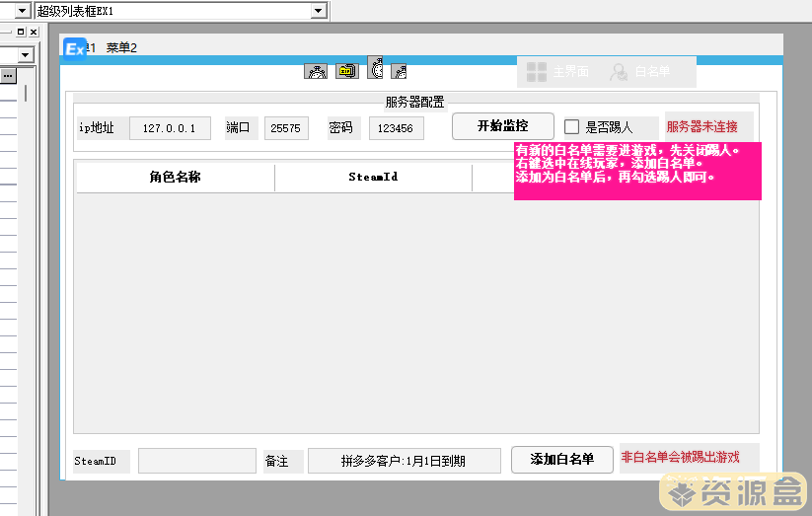Viewport: 812px width, 516px height.
Task: Click the 开始监控 button
Action: coord(503,126)
